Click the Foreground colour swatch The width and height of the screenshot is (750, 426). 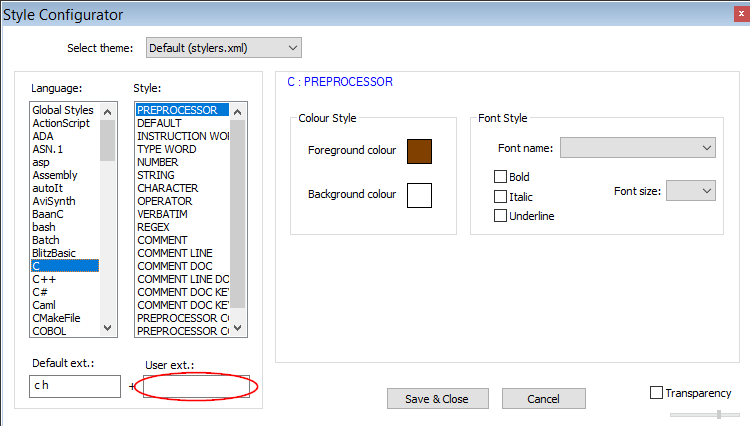click(419, 151)
